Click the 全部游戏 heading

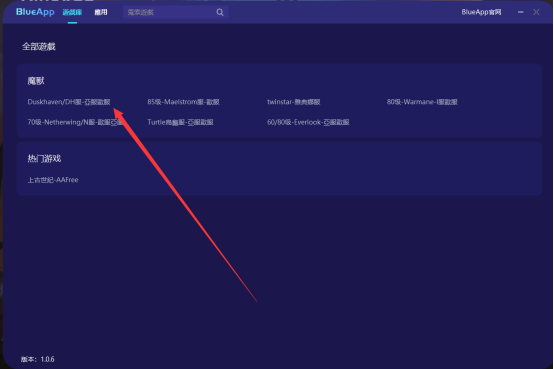pos(39,47)
